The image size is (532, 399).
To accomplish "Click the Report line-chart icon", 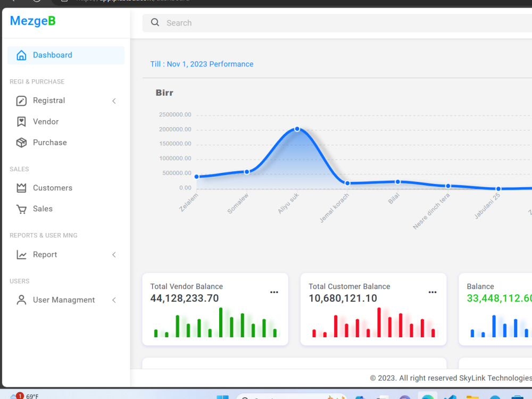I will 21,254.
